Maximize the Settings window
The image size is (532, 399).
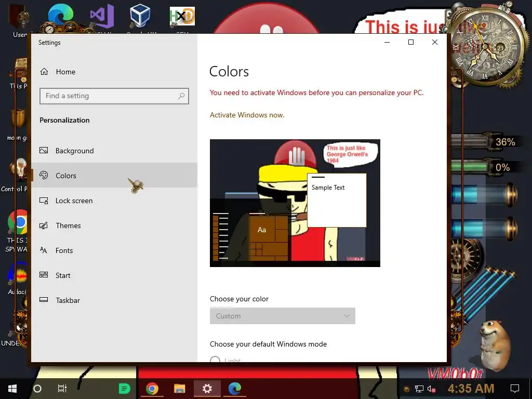tap(411, 42)
